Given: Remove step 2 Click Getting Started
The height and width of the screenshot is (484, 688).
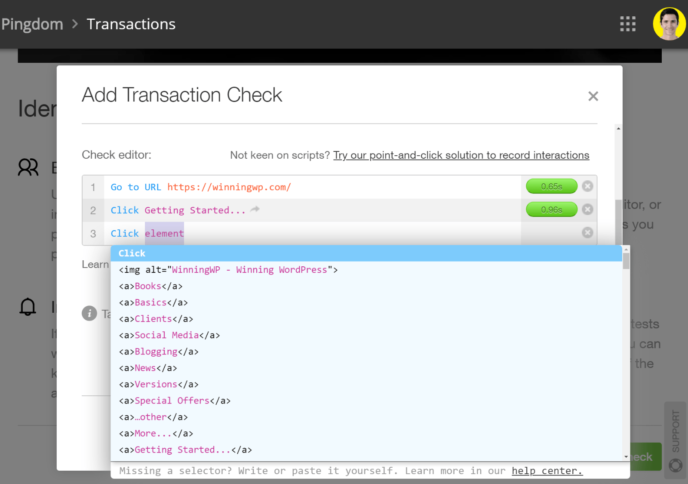Looking at the screenshot, I should [587, 209].
